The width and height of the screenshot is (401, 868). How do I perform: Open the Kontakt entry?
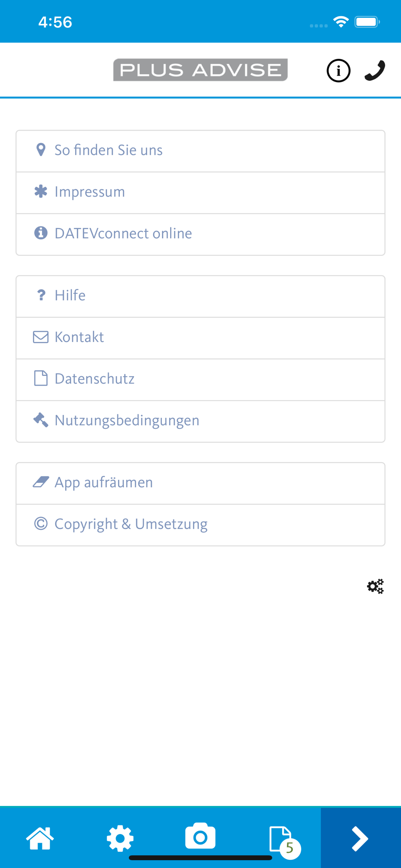(x=200, y=338)
